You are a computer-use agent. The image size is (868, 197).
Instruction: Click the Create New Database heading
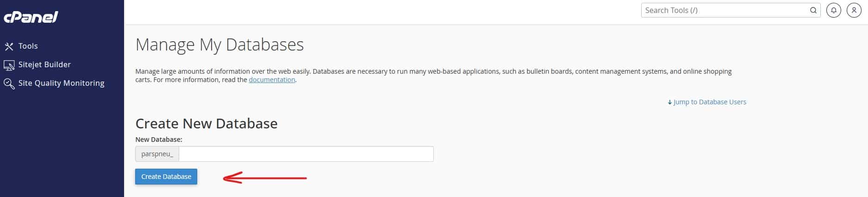206,123
